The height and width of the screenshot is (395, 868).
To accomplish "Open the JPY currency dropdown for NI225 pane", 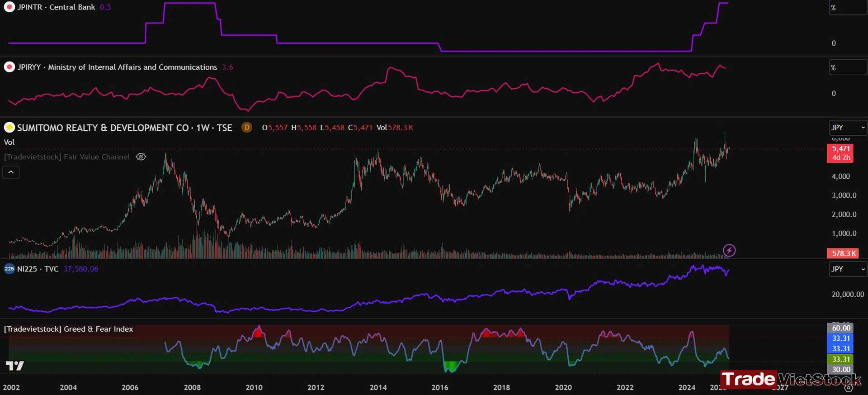I will tap(848, 269).
